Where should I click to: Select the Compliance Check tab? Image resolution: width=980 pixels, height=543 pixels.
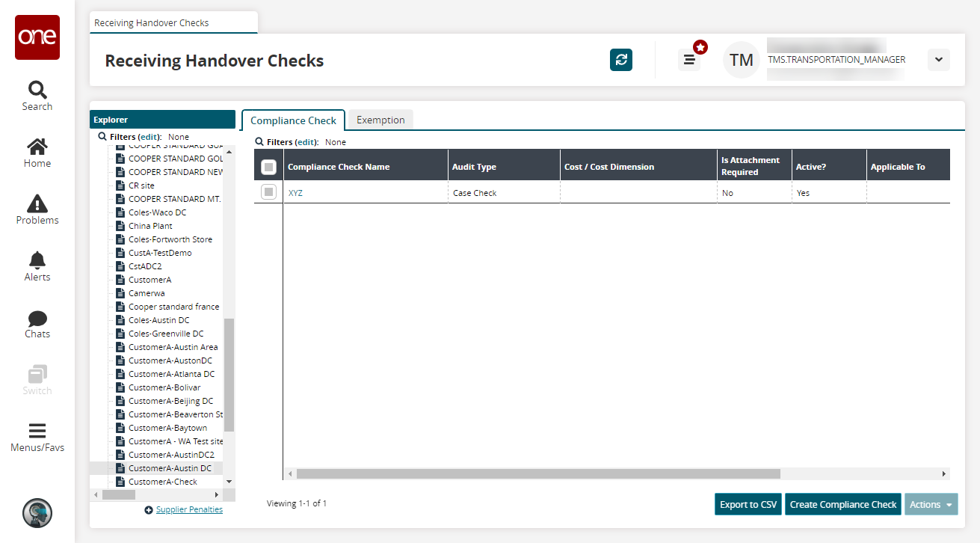(293, 120)
